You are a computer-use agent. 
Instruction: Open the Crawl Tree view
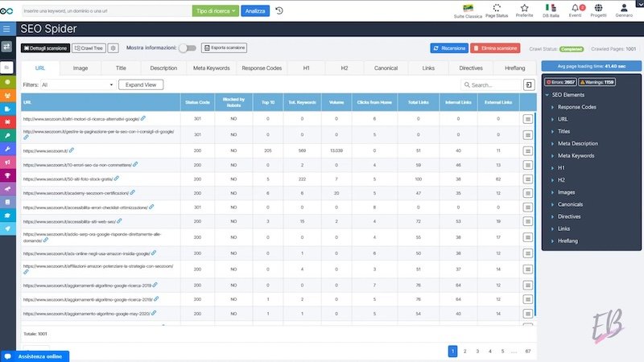(x=89, y=48)
